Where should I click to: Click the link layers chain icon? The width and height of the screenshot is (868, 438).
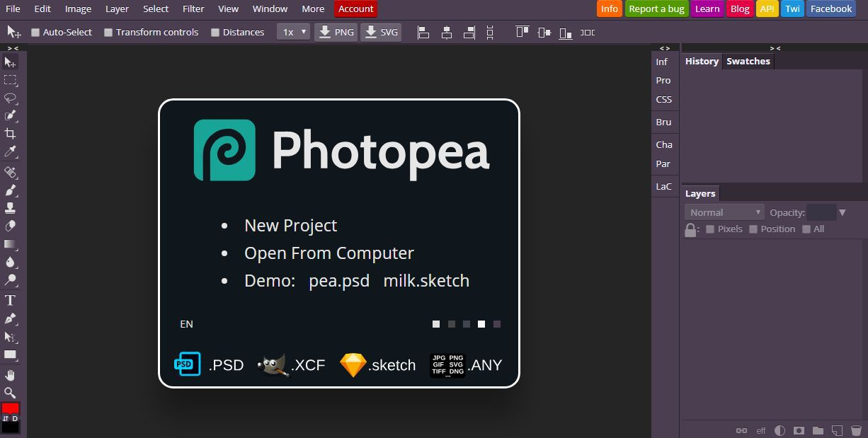(x=741, y=430)
